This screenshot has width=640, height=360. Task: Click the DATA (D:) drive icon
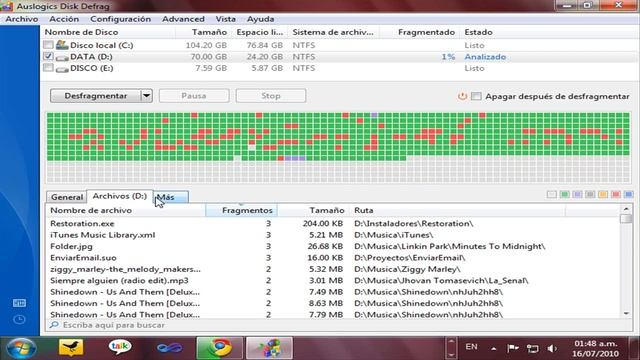coord(62,58)
